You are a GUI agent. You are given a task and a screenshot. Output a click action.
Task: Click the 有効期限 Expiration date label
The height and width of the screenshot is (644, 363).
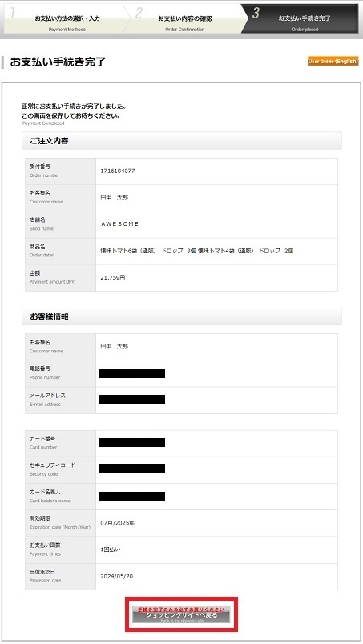(x=60, y=523)
